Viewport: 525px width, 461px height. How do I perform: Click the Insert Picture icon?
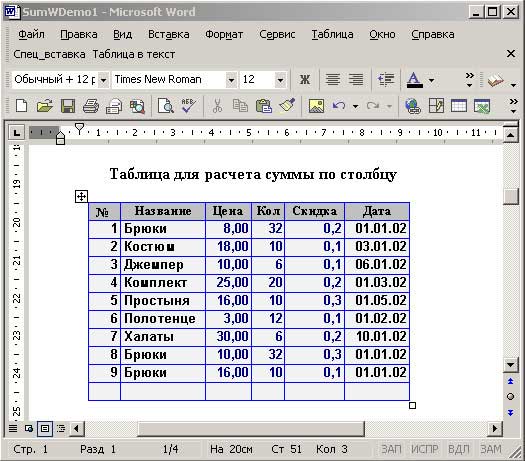tap(316, 106)
